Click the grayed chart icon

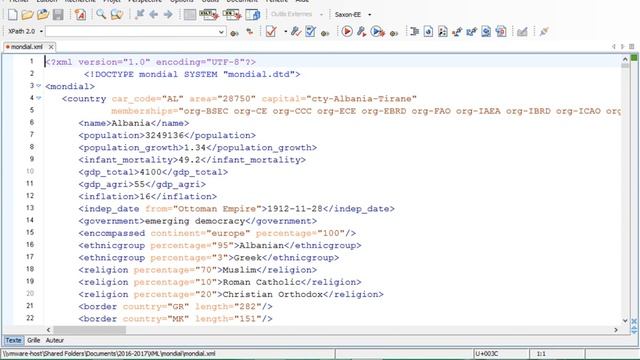pyautogui.click(x=522, y=31)
